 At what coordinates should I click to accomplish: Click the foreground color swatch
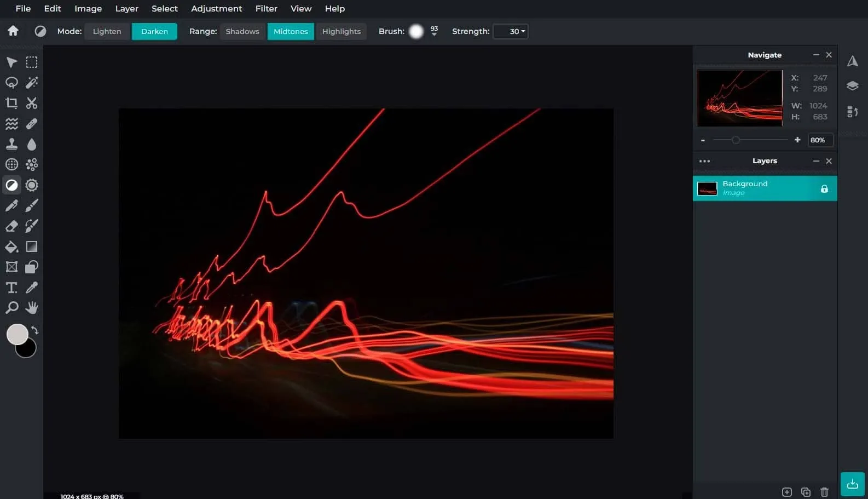tap(16, 334)
